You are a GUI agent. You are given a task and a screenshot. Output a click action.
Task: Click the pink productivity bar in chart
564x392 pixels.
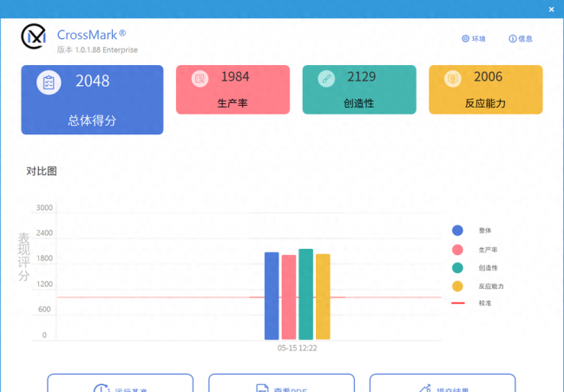tap(289, 297)
